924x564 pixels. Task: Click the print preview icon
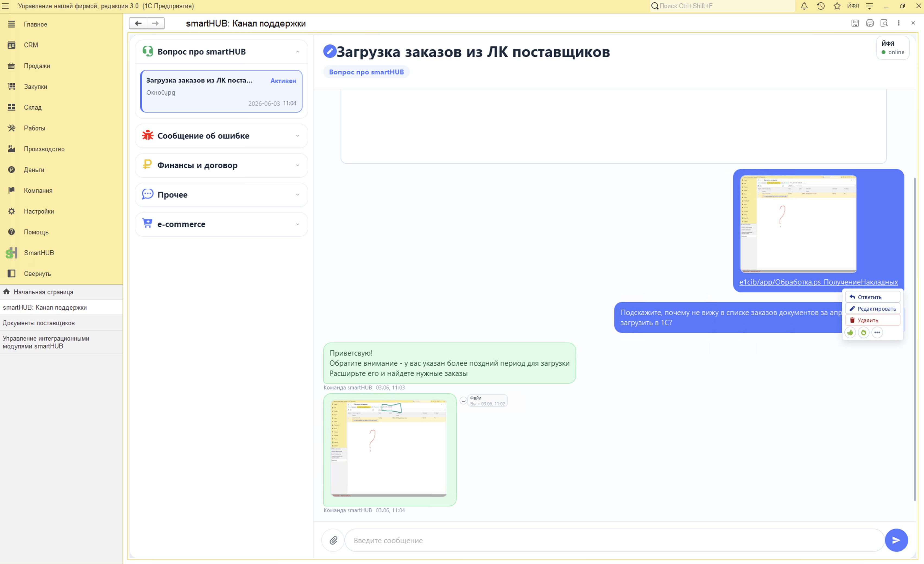884,23
